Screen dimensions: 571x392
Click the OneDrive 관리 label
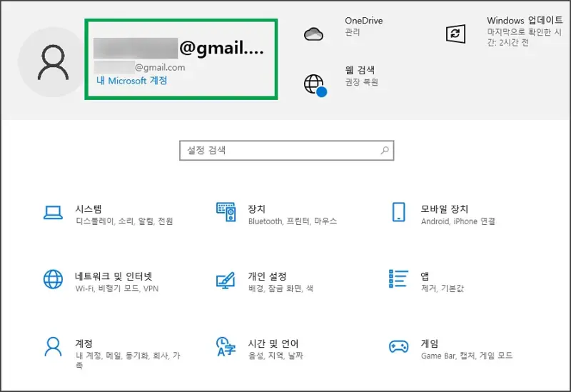click(353, 32)
